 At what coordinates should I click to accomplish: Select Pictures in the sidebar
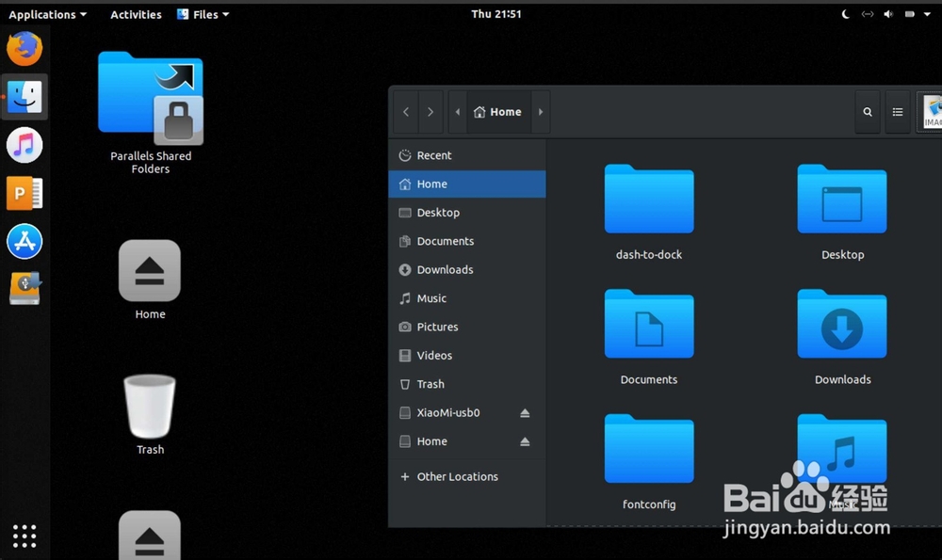[467, 327]
